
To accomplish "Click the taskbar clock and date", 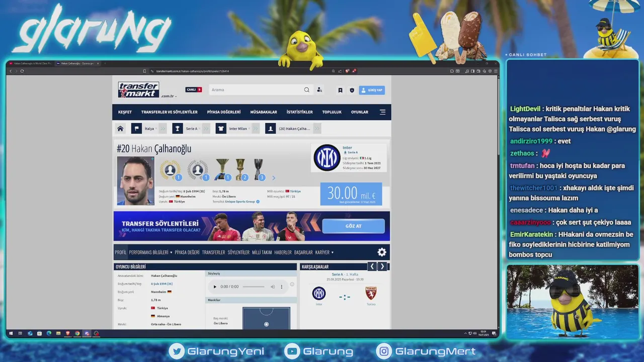I will click(x=483, y=333).
